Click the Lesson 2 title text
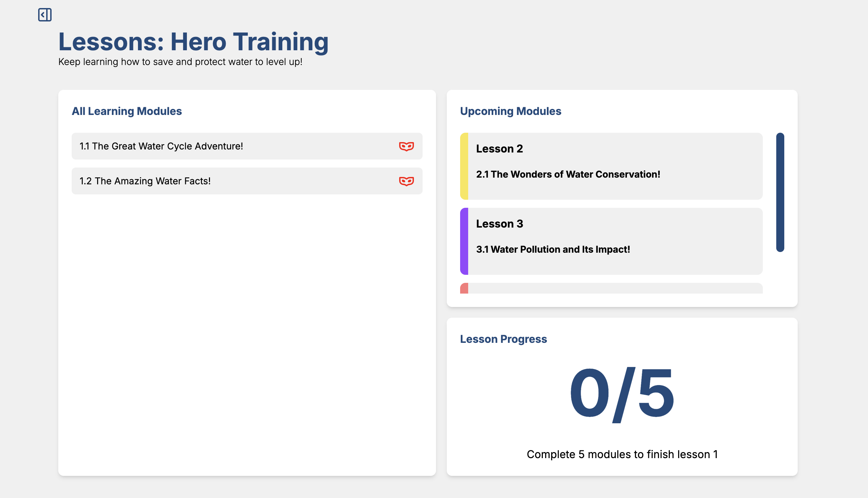The width and height of the screenshot is (868, 498). coord(499,149)
